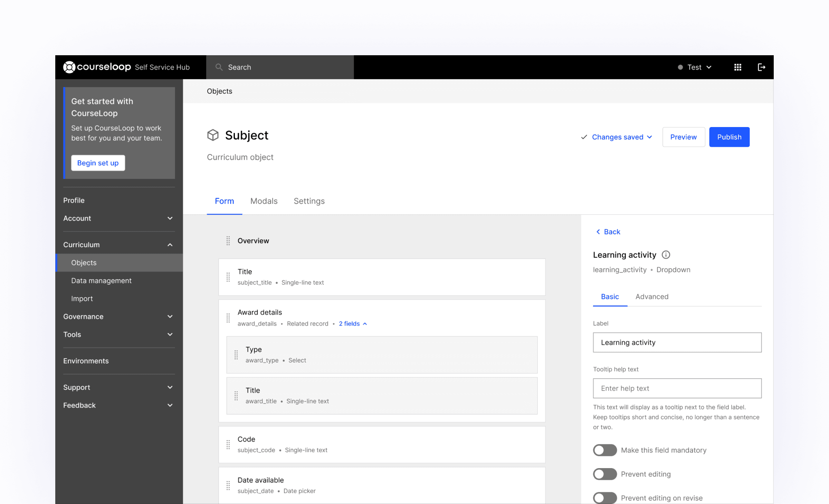Open Changes saved dropdown
Viewport: 829px width, 504px height.
point(617,137)
